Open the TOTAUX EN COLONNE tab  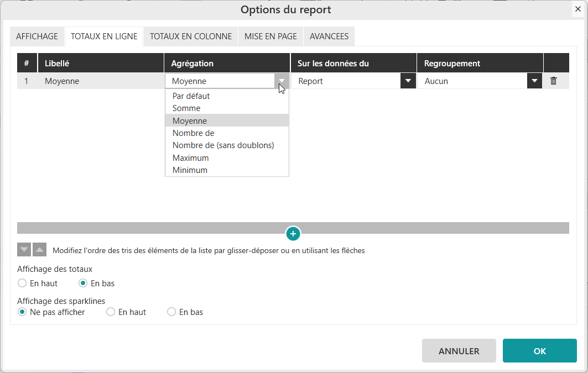pyautogui.click(x=191, y=36)
